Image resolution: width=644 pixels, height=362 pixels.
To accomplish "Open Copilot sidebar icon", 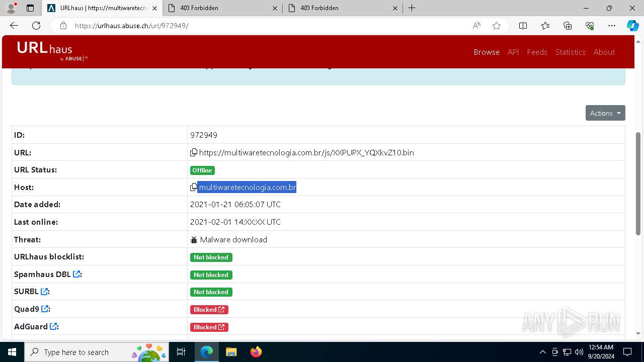I will [x=632, y=26].
